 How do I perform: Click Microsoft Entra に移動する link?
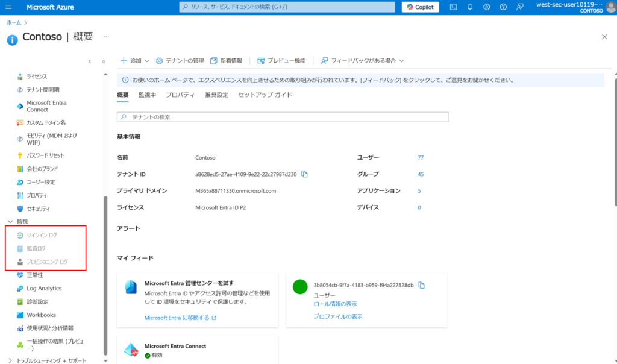(180, 318)
